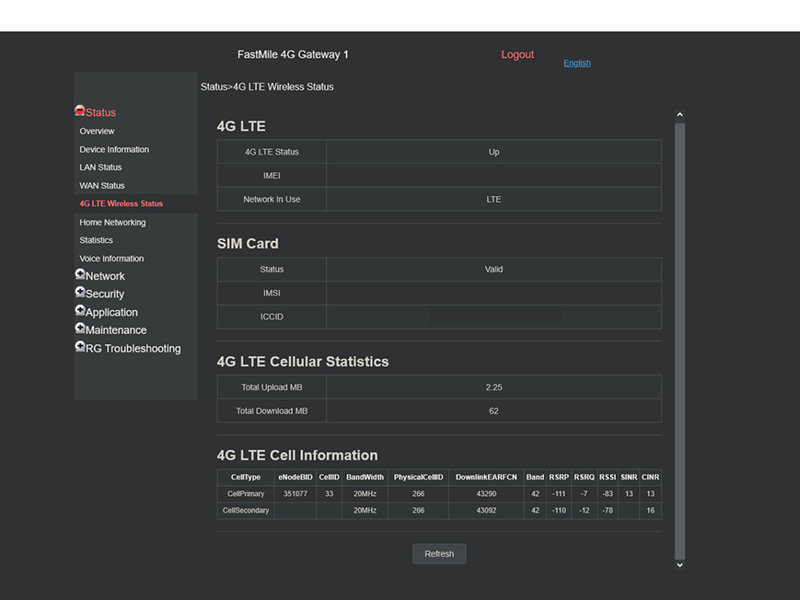This screenshot has height=600, width=800.
Task: Change language via English link
Action: coord(577,63)
